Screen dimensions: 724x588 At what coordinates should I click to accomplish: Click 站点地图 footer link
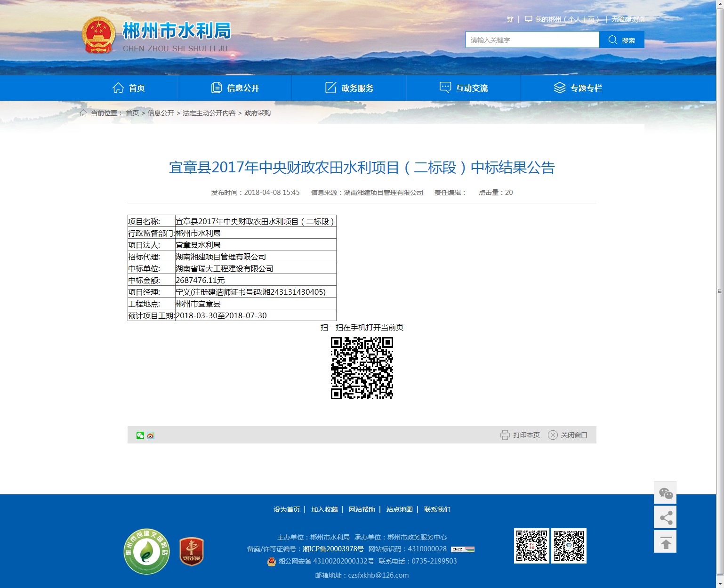pyautogui.click(x=400, y=509)
